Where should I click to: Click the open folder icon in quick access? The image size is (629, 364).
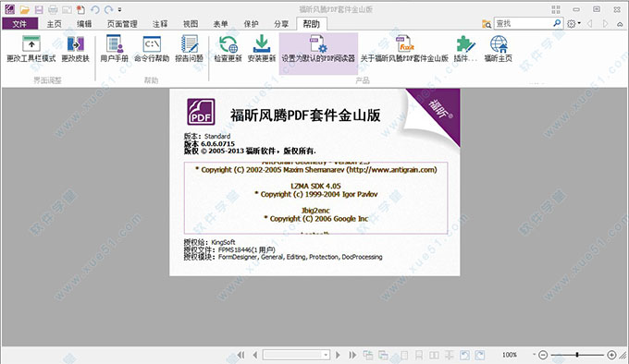24,9
